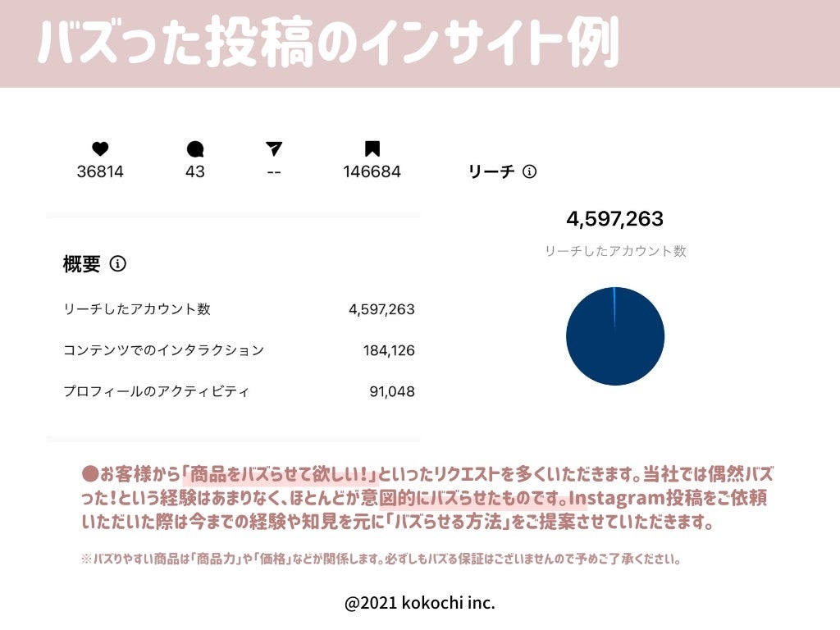This screenshot has height=630, width=840.
Task: Click the share paper plane icon
Action: 273,148
